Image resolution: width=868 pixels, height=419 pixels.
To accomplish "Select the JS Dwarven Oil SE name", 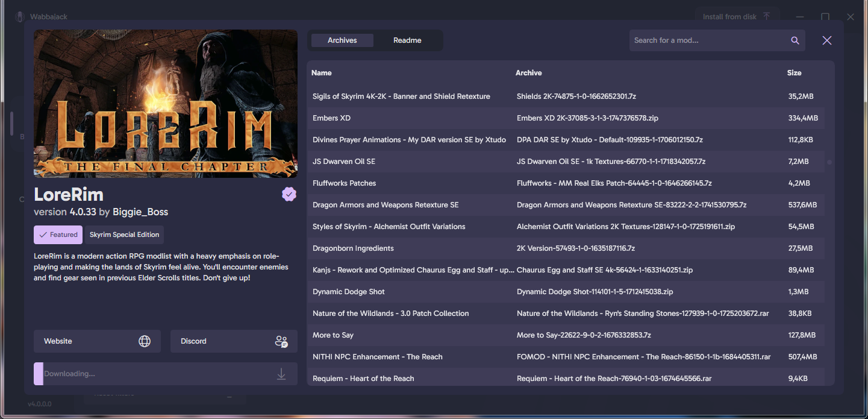I will (344, 162).
